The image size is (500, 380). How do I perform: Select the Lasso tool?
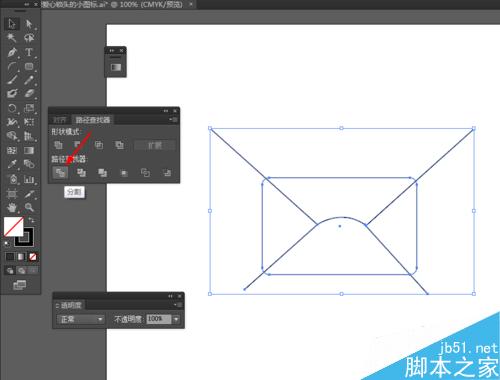(29, 38)
